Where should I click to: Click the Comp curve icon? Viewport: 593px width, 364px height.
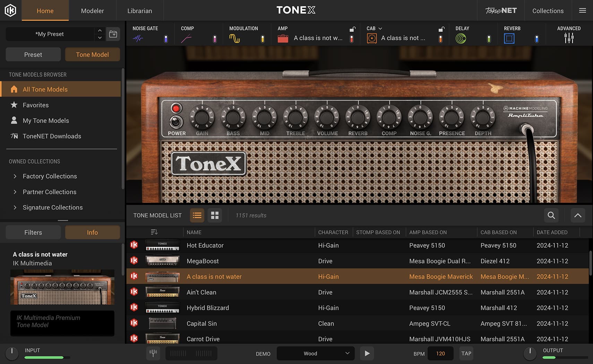coord(186,38)
